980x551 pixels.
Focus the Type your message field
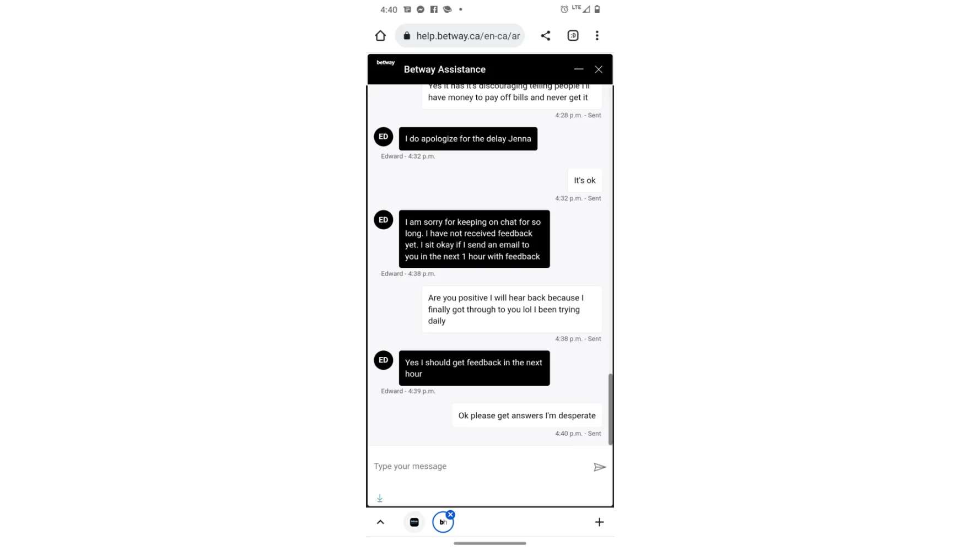tap(480, 467)
